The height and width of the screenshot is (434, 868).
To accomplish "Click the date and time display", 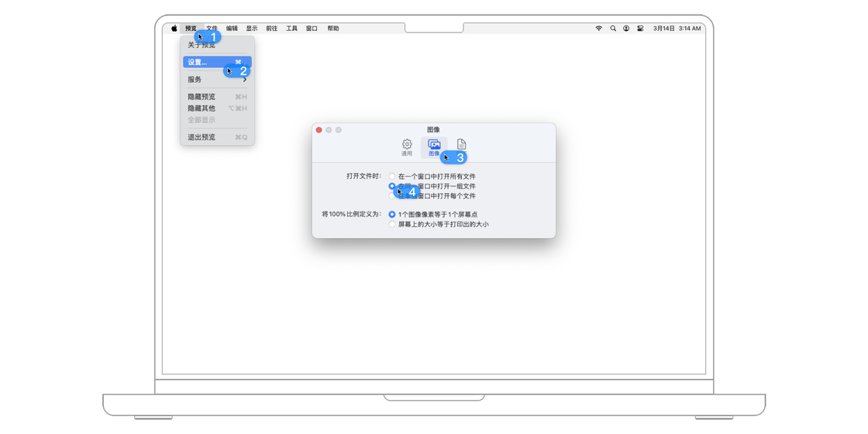I will (x=677, y=29).
